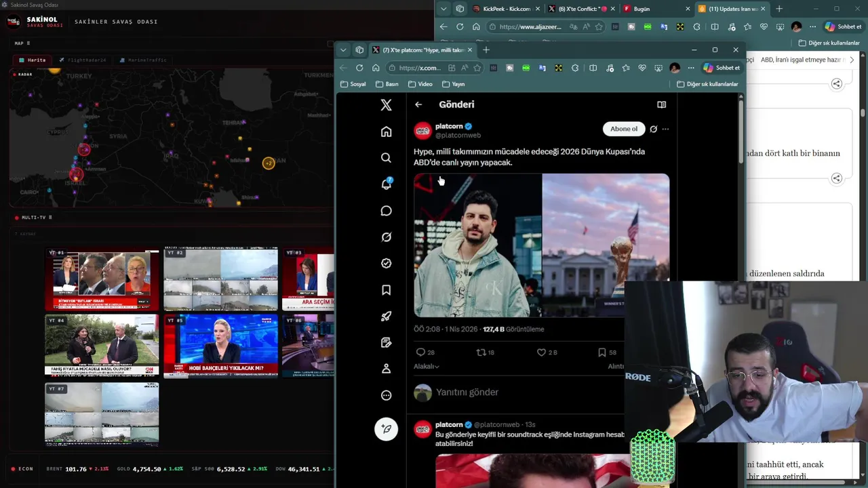868x488 pixels.
Task: Click x.com address bar
Action: 418,68
